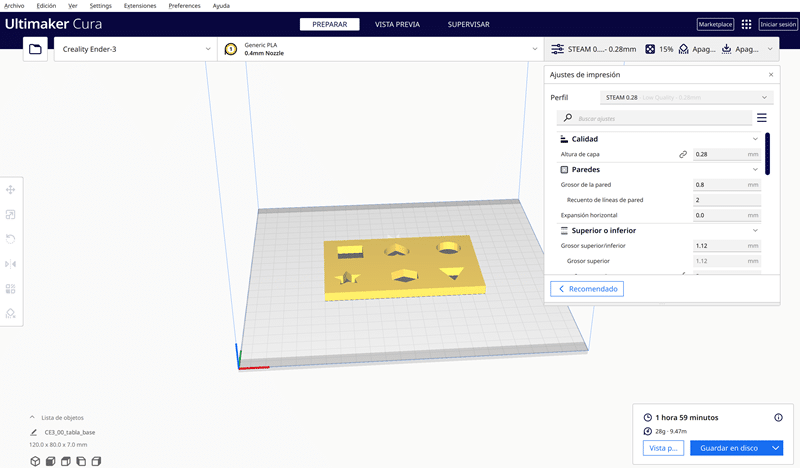Click the 15% infill icon
This screenshot has height=468, width=800.
pyautogui.click(x=650, y=49)
